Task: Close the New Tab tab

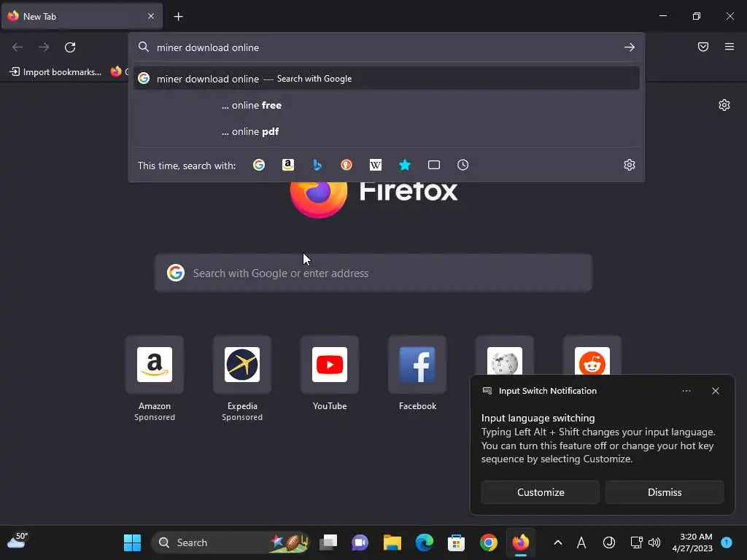Action: 151,16
